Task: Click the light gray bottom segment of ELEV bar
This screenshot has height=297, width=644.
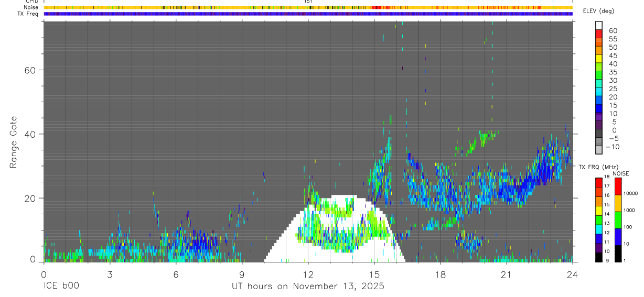Action: click(599, 150)
